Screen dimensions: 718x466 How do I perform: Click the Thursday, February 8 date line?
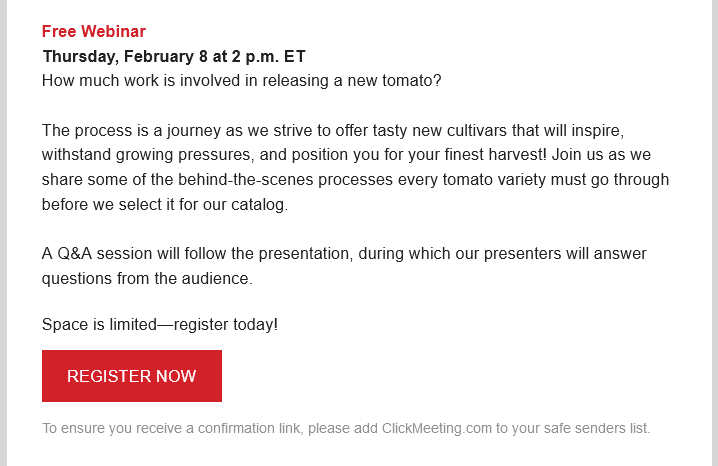(174, 56)
